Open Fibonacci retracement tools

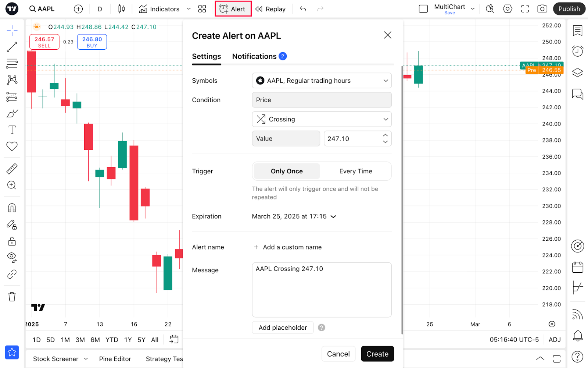[12, 64]
